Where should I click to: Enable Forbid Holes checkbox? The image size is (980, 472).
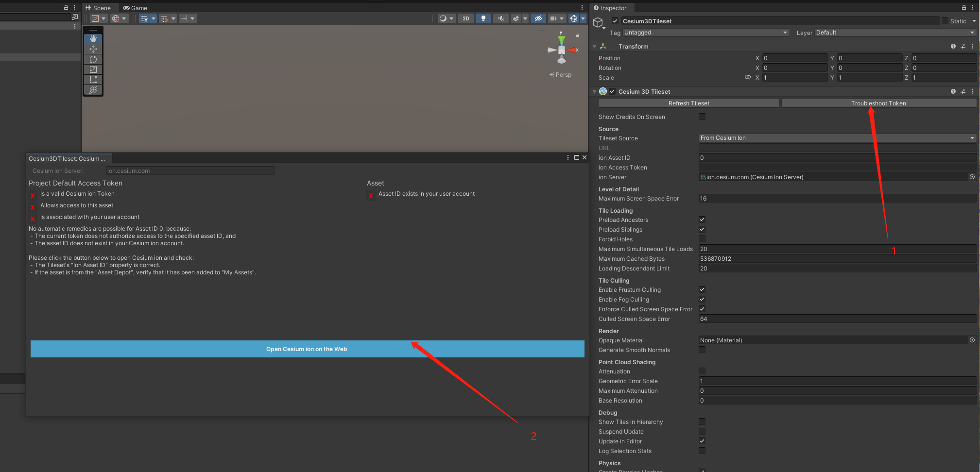(x=702, y=239)
